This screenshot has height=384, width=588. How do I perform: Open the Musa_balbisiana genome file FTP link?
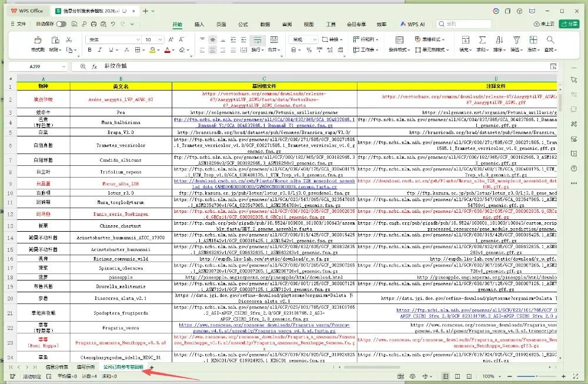pos(264,122)
